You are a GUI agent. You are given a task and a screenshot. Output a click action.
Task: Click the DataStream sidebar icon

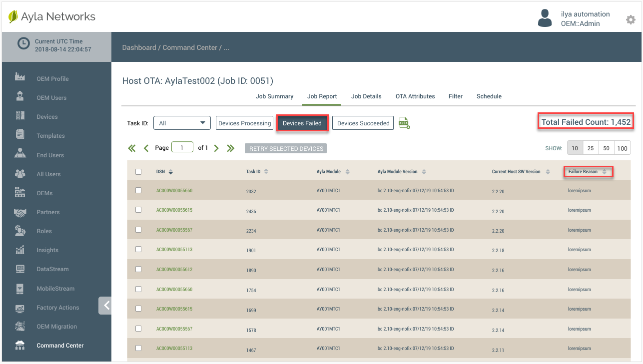[x=20, y=269]
